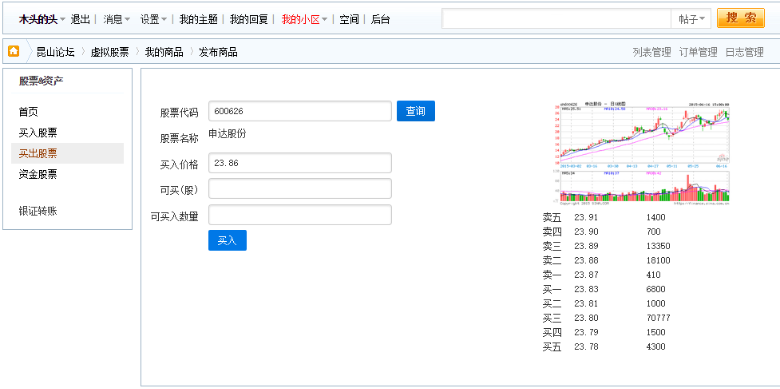780x389 pixels.
Task: Click 卖三 price 23.89
Action: click(586, 246)
